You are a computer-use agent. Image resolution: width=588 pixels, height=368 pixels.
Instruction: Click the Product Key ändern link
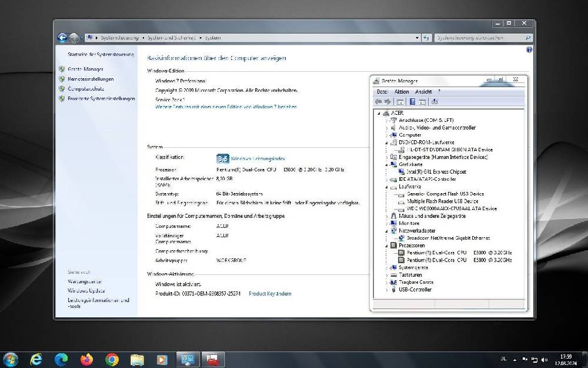tap(270, 294)
